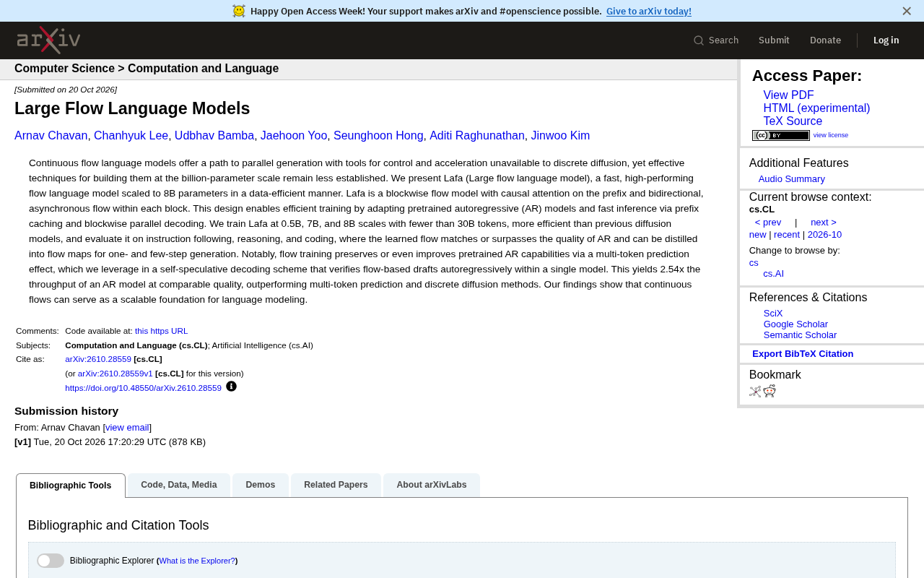Open the 2026-10 monthly listing
Image resolution: width=924 pixels, height=578 pixels.
click(x=824, y=235)
